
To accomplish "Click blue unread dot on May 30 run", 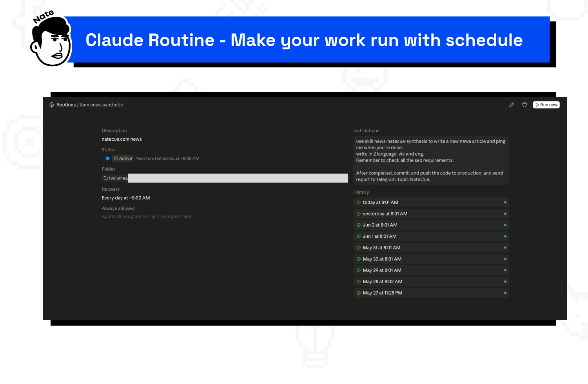I will pyautogui.click(x=505, y=259).
